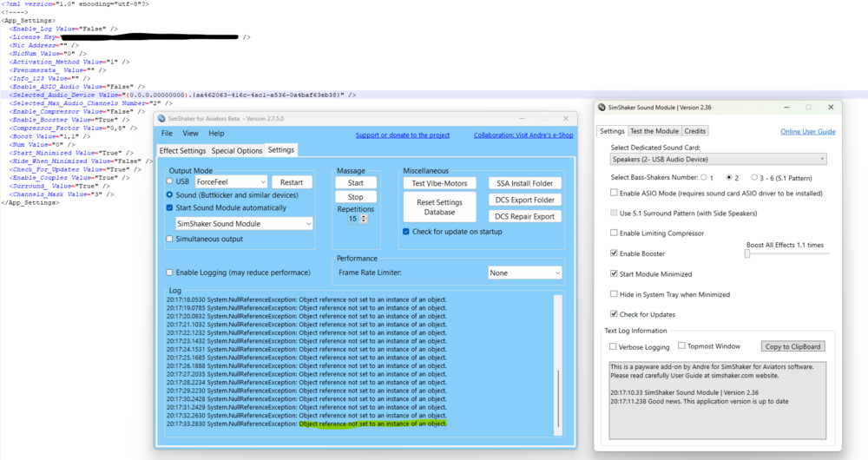Enable Topmost Window checkbox
Viewport: 868px width, 460px height.
(682, 346)
